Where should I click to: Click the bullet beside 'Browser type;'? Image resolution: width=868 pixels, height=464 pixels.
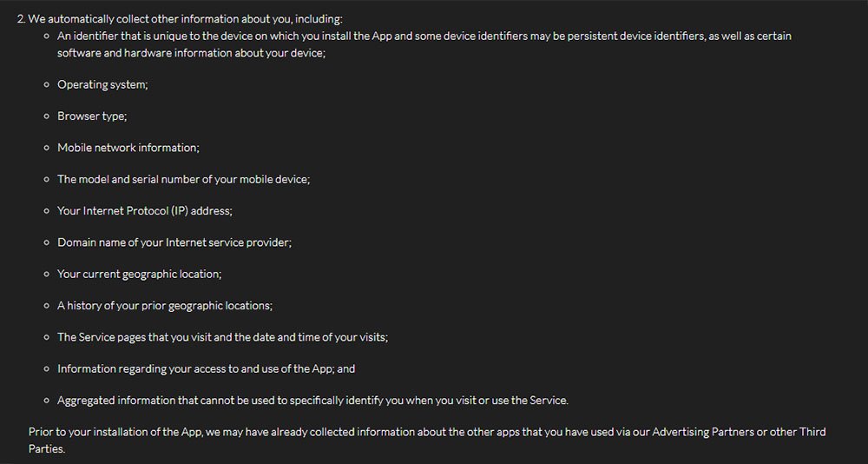tap(47, 116)
